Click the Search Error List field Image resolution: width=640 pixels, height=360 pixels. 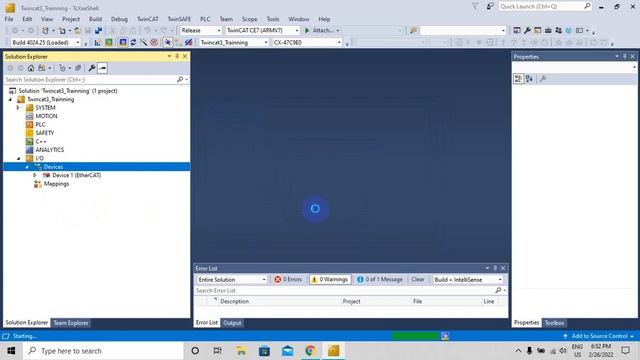click(351, 291)
